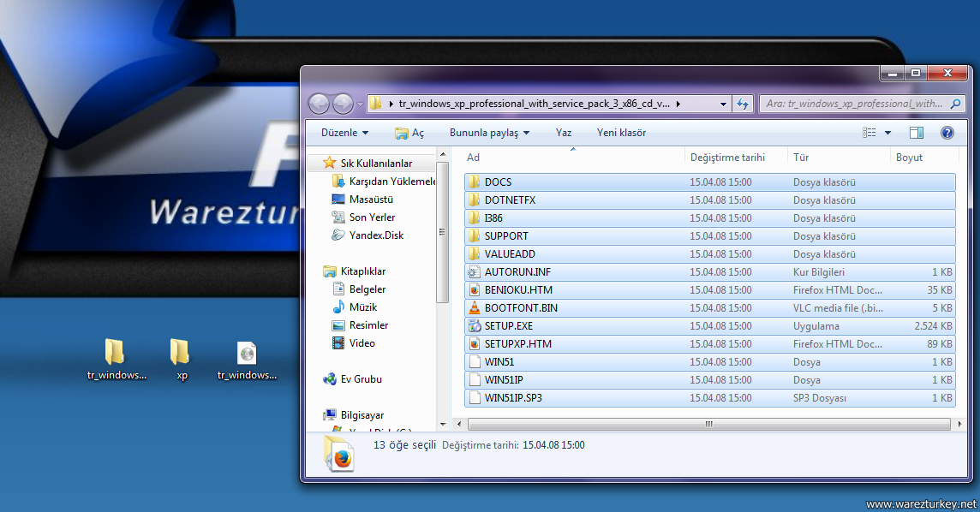Open Karşıdan Yüklemeler in the navigation pane
Viewport: 980px width, 512px height.
391,181
